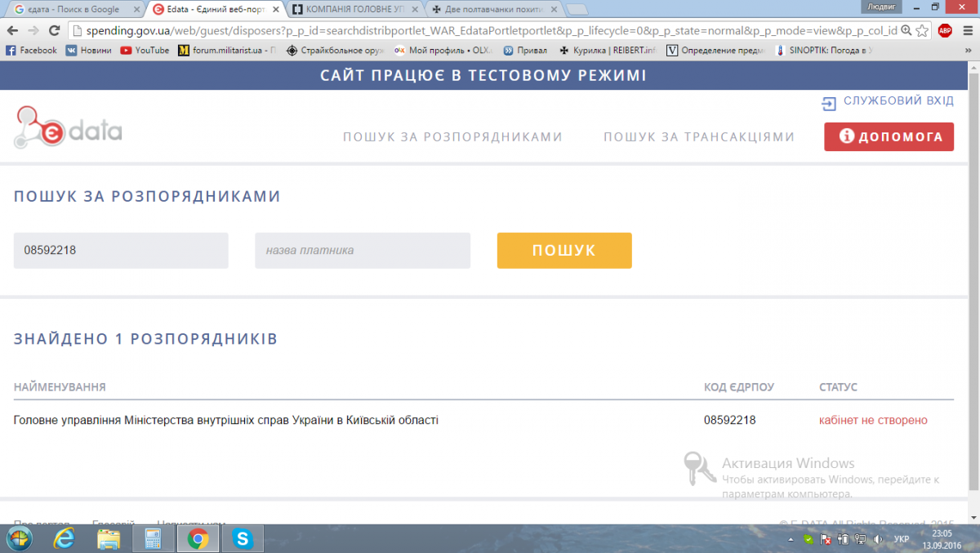Screen dimensions: 980x553
Task: Click the 08592218 code in the results row
Action: (730, 421)
